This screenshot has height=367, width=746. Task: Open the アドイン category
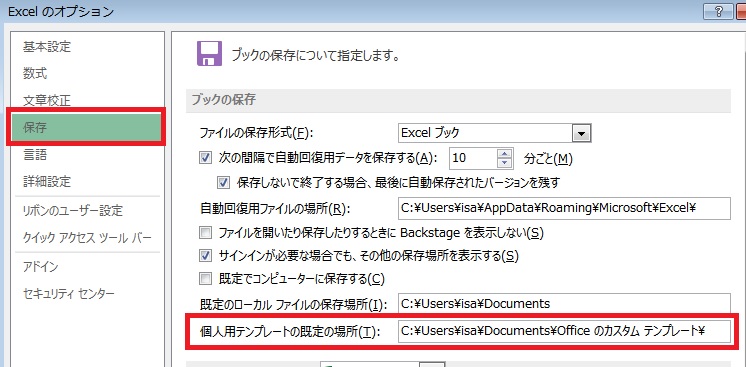[40, 267]
